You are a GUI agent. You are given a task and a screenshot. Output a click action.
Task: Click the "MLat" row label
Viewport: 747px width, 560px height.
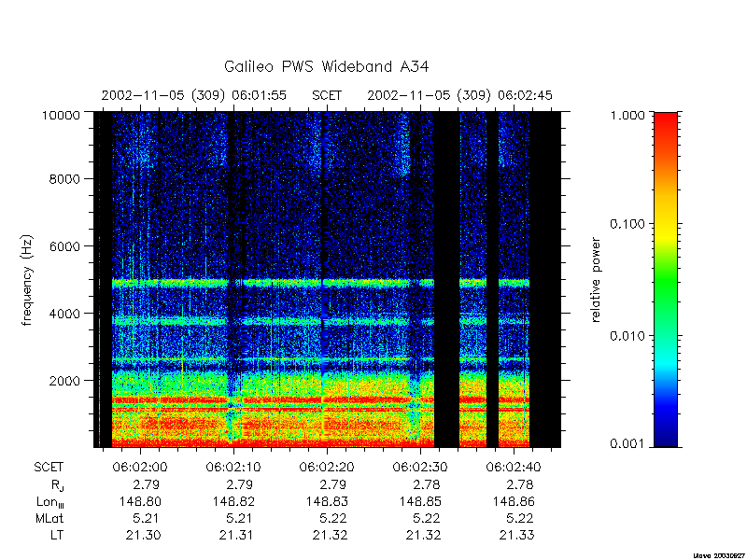(49, 518)
